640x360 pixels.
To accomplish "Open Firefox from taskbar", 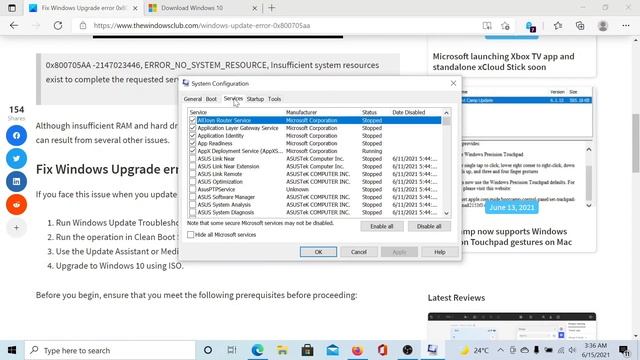I will [358, 350].
